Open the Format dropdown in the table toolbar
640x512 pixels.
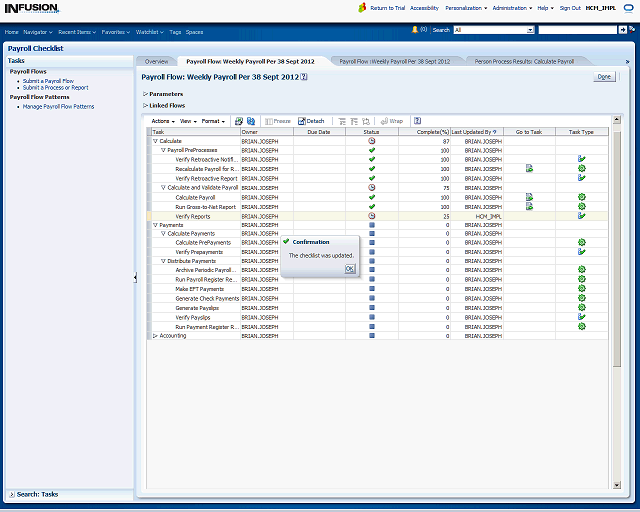(x=213, y=121)
